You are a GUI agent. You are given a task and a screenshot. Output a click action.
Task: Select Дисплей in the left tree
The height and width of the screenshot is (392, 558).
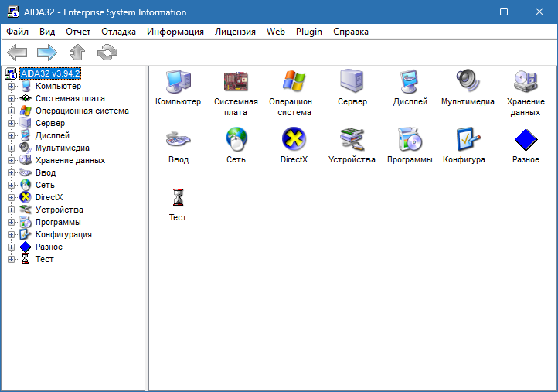53,135
